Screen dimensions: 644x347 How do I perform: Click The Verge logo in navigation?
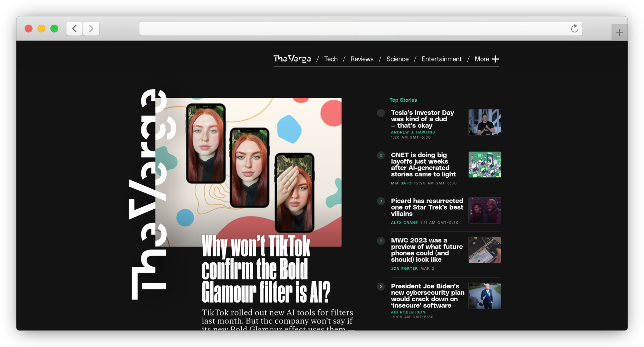point(292,59)
